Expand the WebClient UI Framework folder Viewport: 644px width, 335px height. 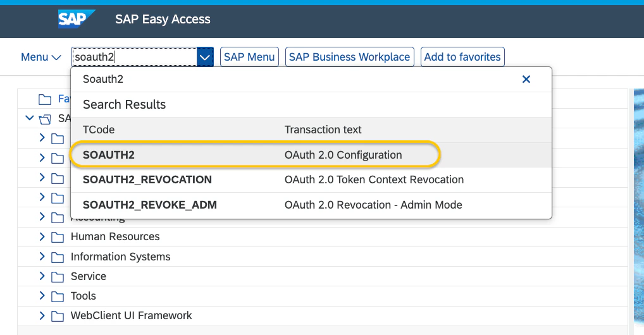click(42, 315)
